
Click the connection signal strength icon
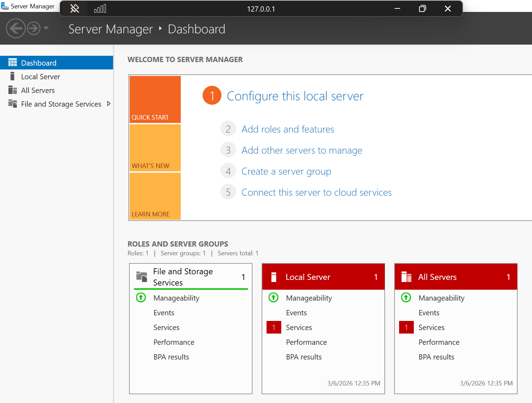(100, 9)
